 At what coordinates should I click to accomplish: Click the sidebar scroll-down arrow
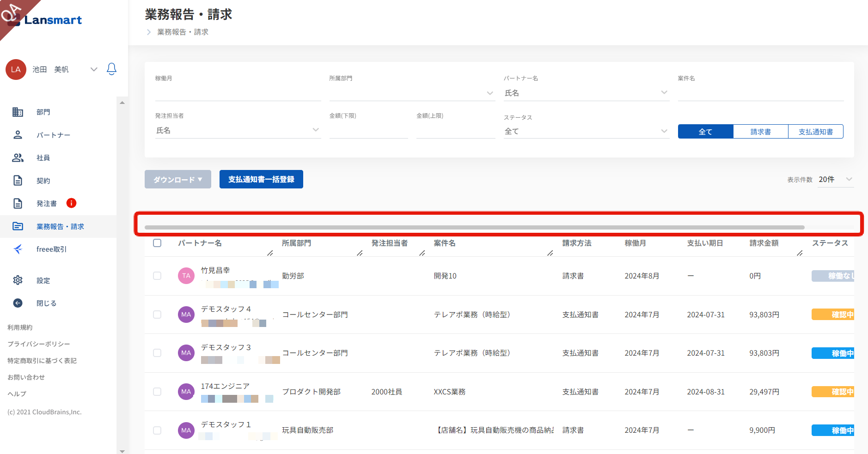pos(122,451)
